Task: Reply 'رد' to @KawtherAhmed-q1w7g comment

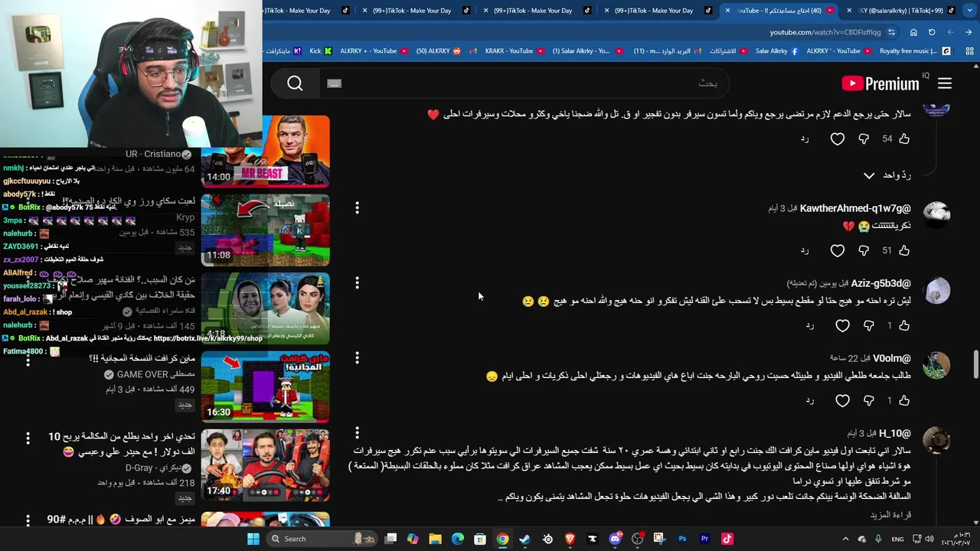Action: [x=805, y=250]
